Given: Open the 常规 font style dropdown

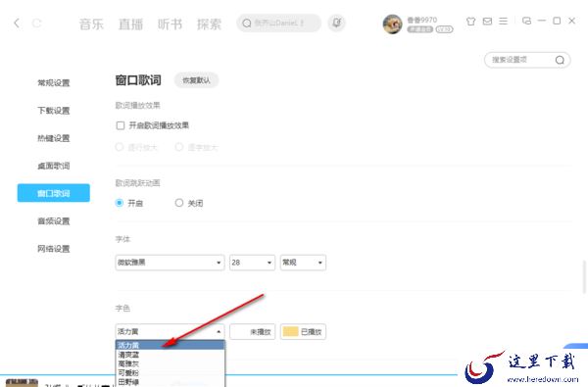Looking at the screenshot, I should [303, 263].
